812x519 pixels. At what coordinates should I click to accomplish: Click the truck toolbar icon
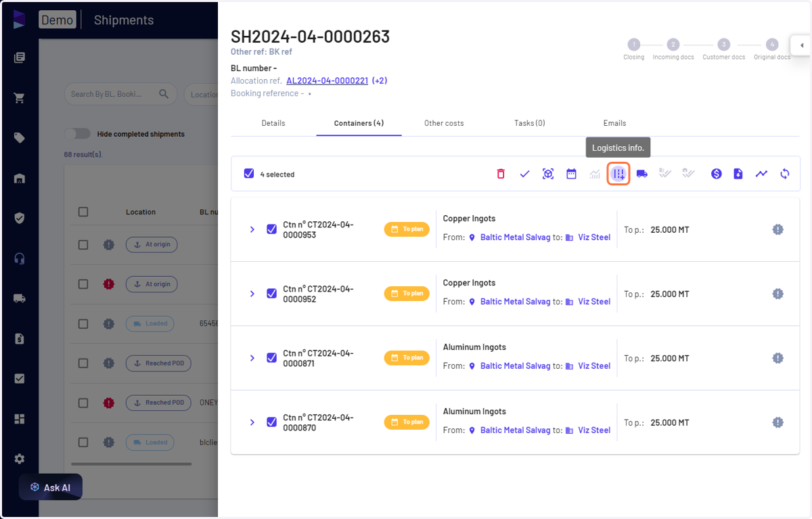coord(642,174)
